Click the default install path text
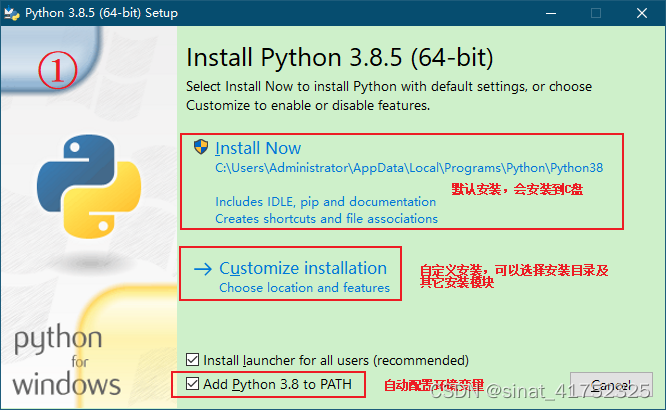 409,168
